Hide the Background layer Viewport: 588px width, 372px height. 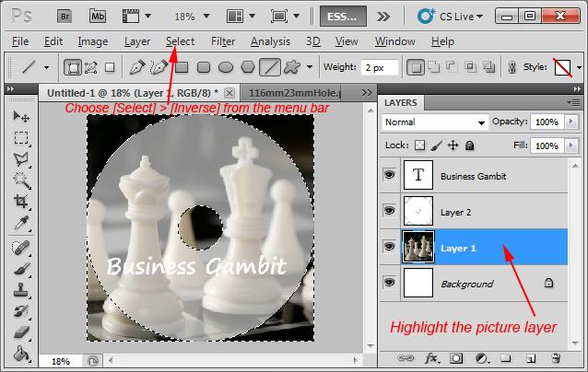[389, 284]
